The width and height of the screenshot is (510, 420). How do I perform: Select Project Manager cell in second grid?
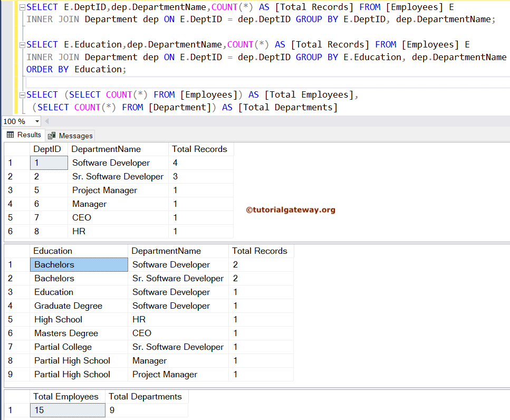[178, 374]
